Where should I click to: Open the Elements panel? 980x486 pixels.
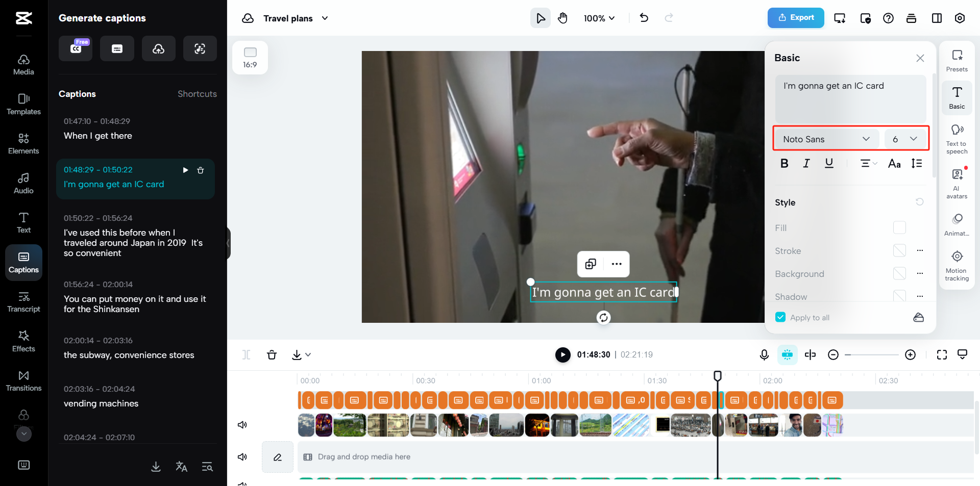click(x=23, y=144)
